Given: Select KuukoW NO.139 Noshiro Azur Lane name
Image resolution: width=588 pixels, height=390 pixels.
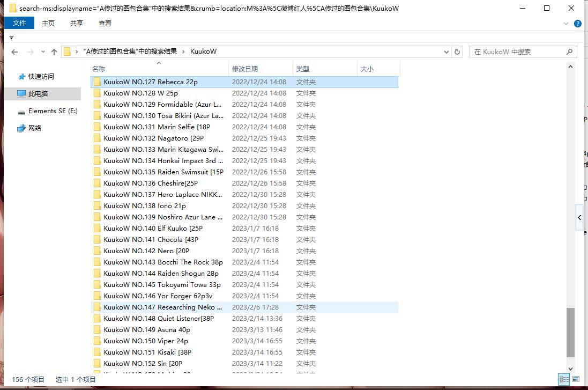Looking at the screenshot, I should (163, 217).
